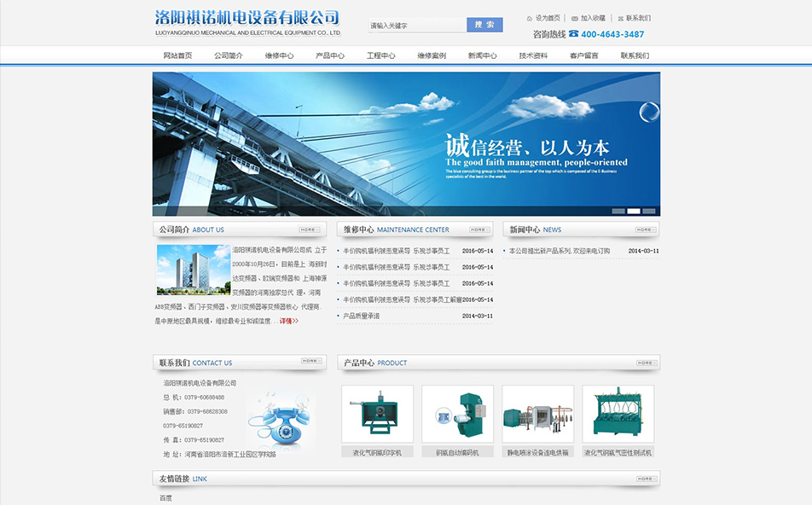Switch to the first banner slide indicator
The image size is (812, 505).
pyautogui.click(x=618, y=211)
